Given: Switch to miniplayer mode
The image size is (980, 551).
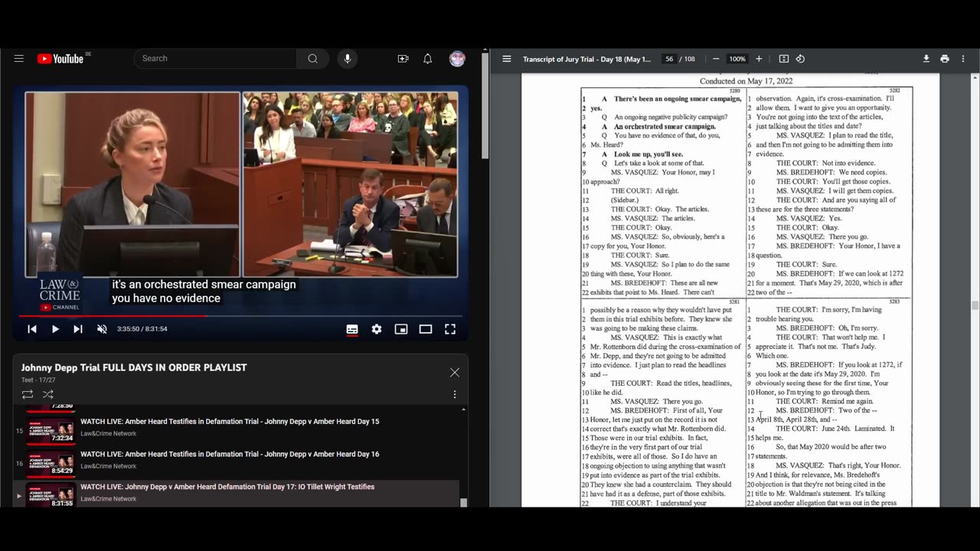Looking at the screenshot, I should click(401, 329).
